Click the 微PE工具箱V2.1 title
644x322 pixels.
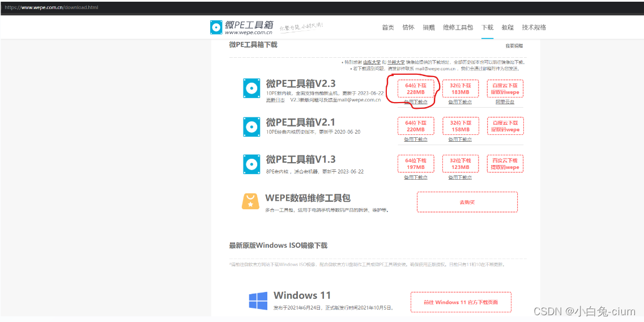point(301,122)
